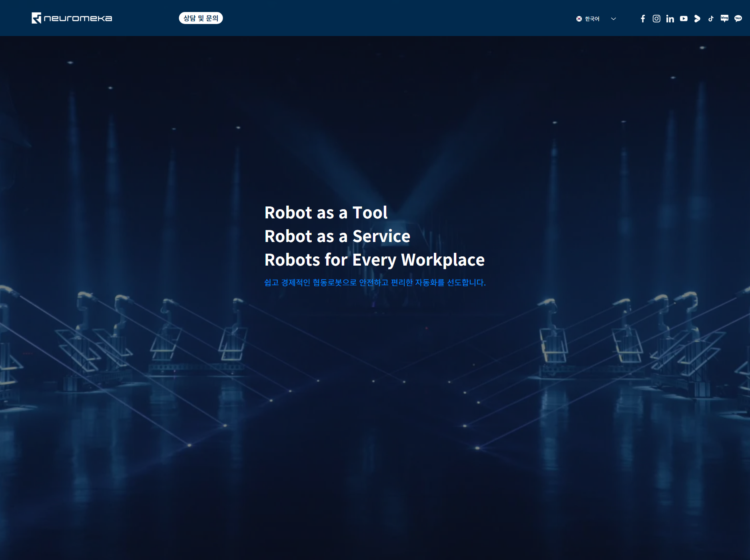Open the KakaoTalk channel icon
The width and height of the screenshot is (750, 560).
738,18
